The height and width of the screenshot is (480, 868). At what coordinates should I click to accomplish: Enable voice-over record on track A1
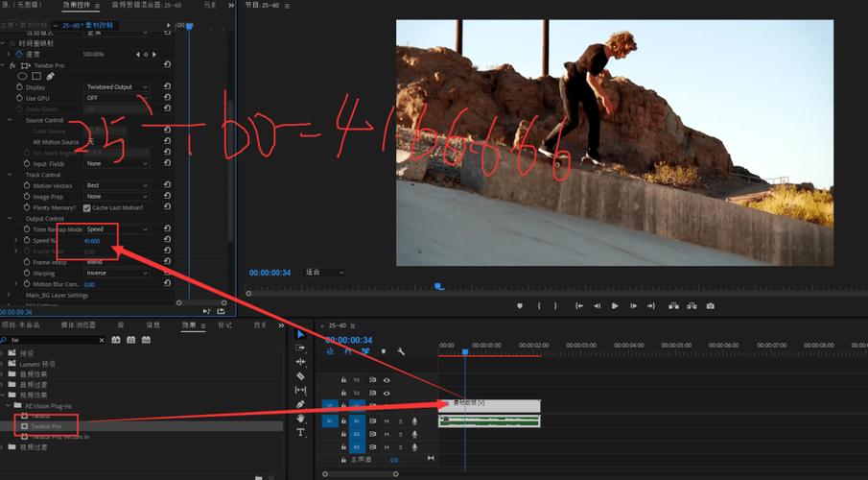[x=414, y=421]
